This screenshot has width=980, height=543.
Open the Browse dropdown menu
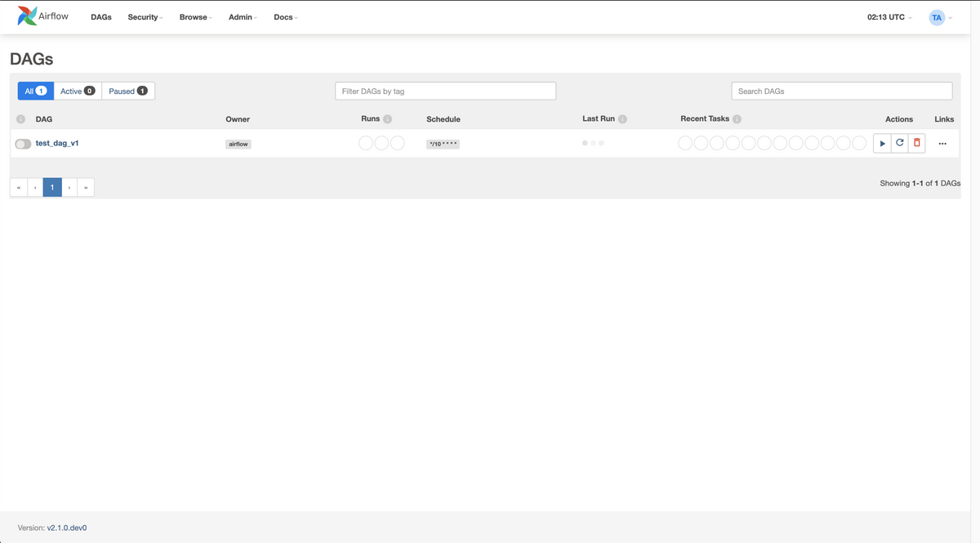coord(196,17)
